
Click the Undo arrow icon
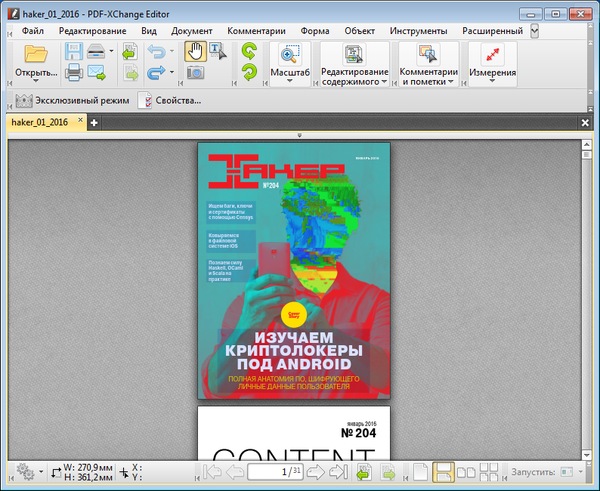point(157,52)
